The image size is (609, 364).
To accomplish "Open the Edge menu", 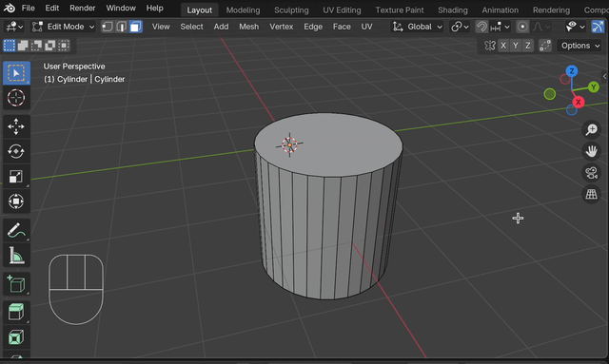I will [313, 27].
